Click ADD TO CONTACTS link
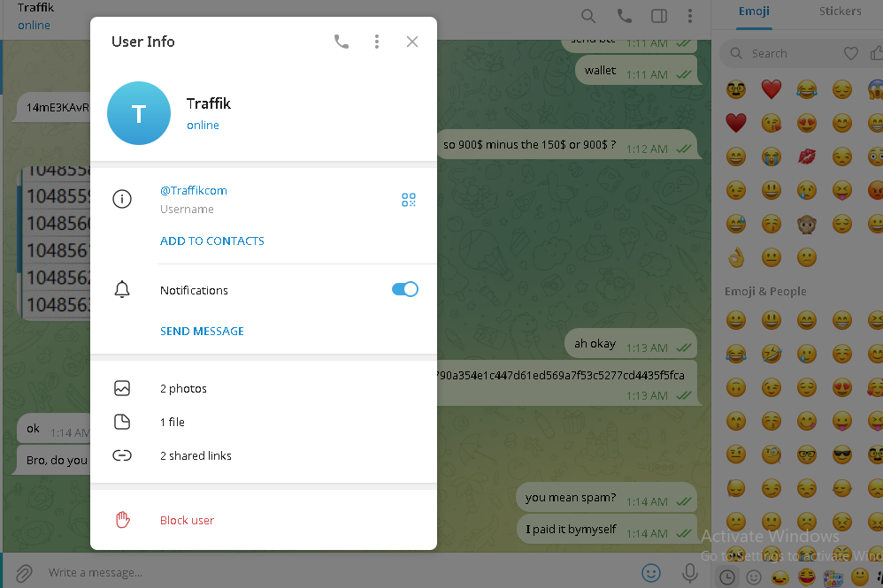Image resolution: width=883 pixels, height=588 pixels. (x=211, y=241)
